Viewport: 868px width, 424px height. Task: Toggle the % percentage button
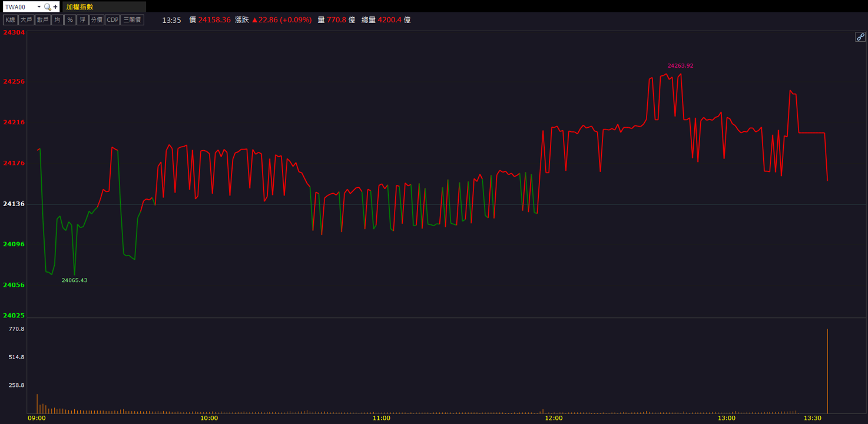(x=70, y=20)
